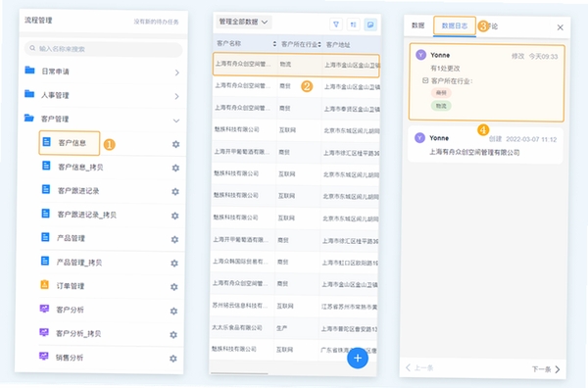Click the sort icon in table toolbar

point(353,24)
